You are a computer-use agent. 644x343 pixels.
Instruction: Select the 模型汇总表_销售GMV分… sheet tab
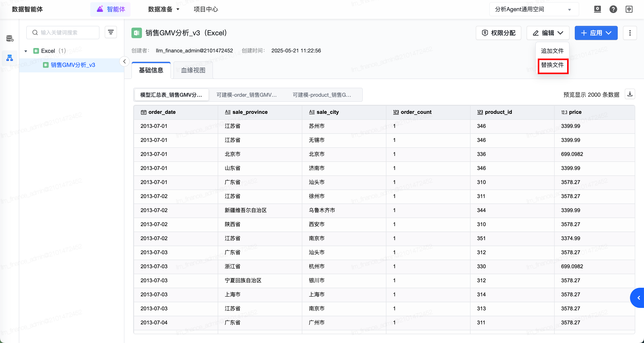171,95
